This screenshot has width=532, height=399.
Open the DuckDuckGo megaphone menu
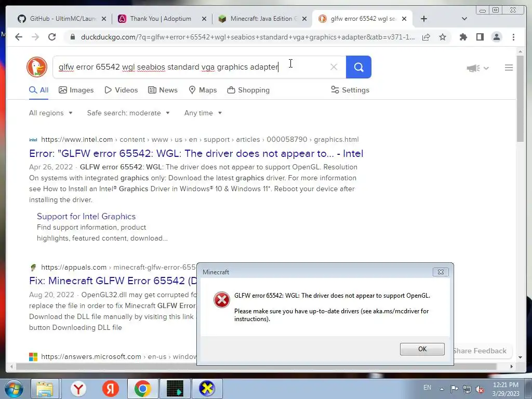point(477,68)
